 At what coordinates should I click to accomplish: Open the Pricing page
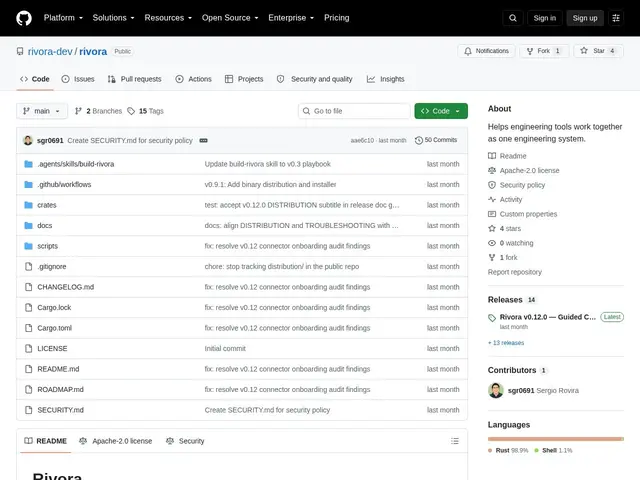point(337,18)
